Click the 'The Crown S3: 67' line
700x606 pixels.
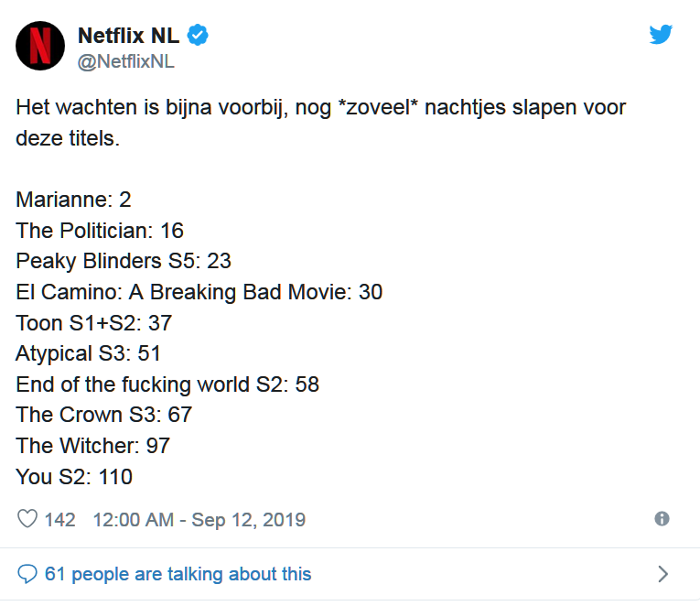point(103,415)
